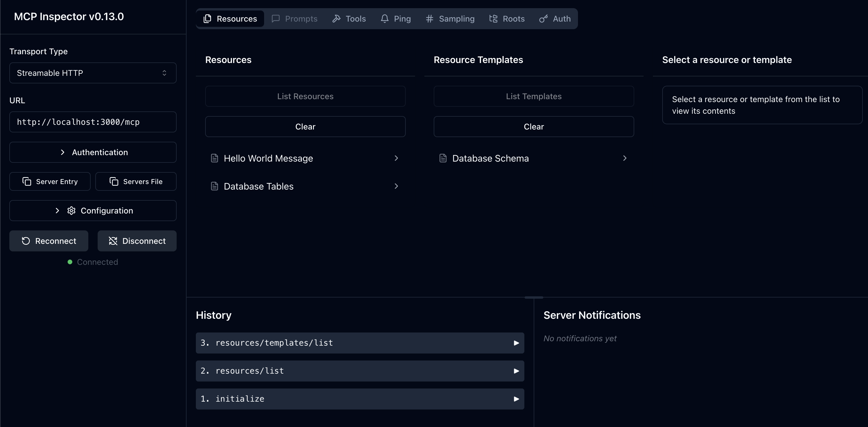Click the Prompts speech bubble icon
The height and width of the screenshot is (427, 868).
[276, 19]
